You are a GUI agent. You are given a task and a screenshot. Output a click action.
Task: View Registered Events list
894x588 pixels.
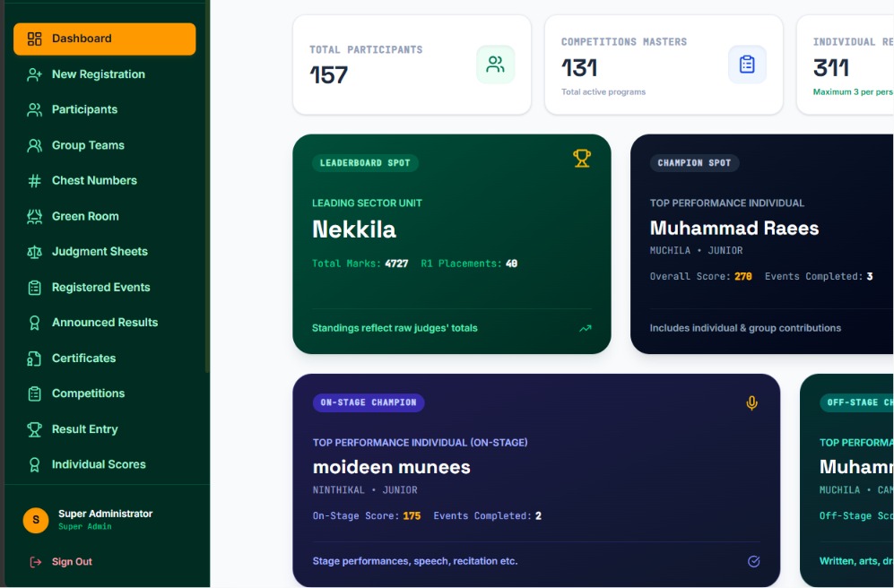(104, 288)
